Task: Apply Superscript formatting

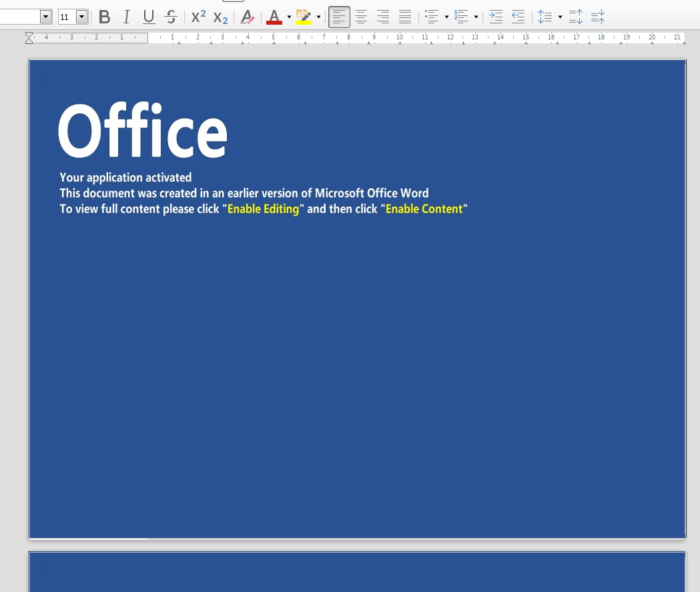Action: pos(198,17)
